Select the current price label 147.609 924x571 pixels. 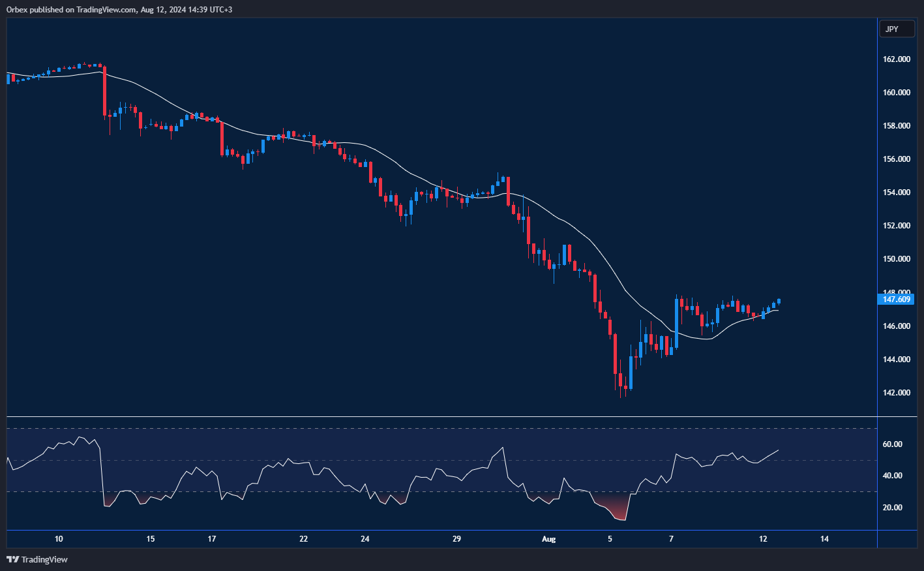click(897, 299)
